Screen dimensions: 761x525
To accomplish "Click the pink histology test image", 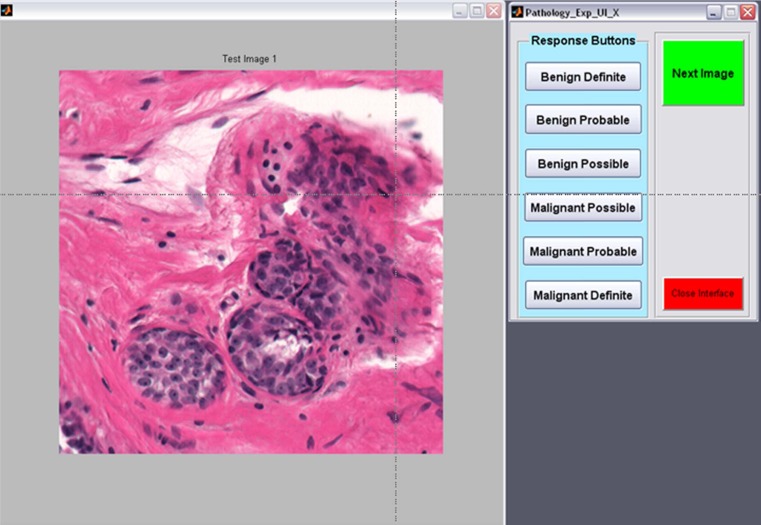I will tap(250, 261).
